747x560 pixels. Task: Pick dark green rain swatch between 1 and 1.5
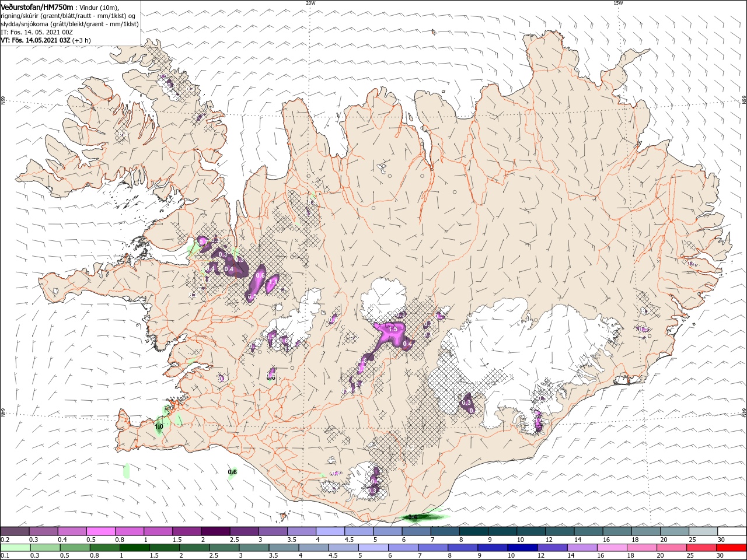[134, 548]
